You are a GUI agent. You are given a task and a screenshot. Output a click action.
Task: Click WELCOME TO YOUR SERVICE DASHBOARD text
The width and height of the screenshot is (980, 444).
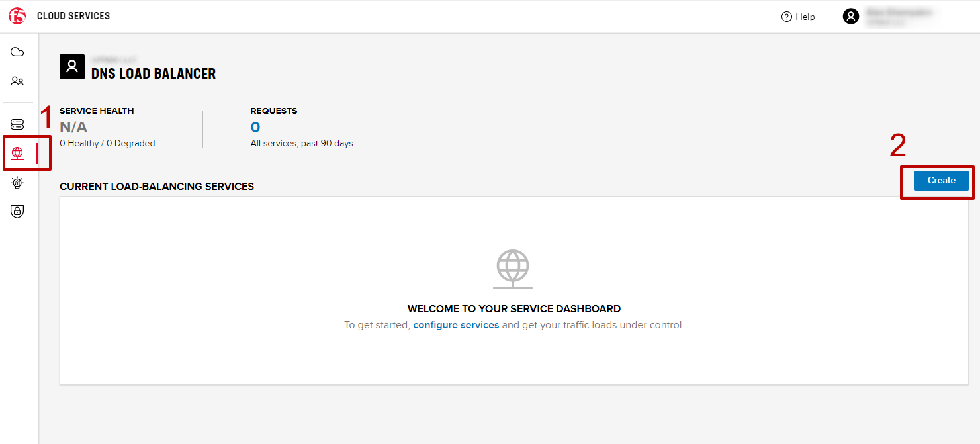click(514, 308)
